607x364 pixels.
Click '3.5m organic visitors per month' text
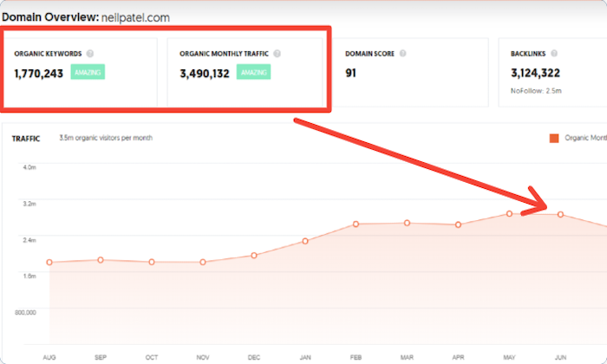[x=106, y=138]
